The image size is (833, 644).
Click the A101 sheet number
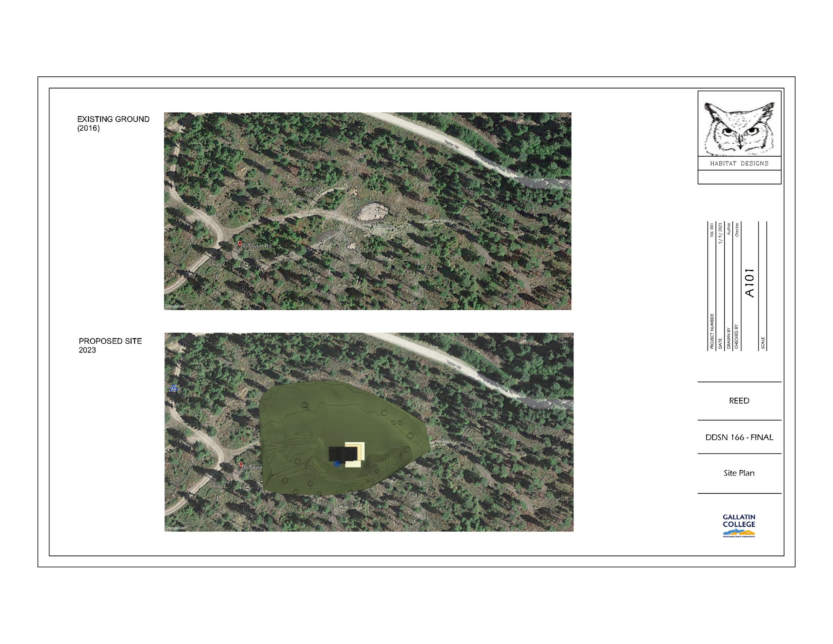[750, 283]
